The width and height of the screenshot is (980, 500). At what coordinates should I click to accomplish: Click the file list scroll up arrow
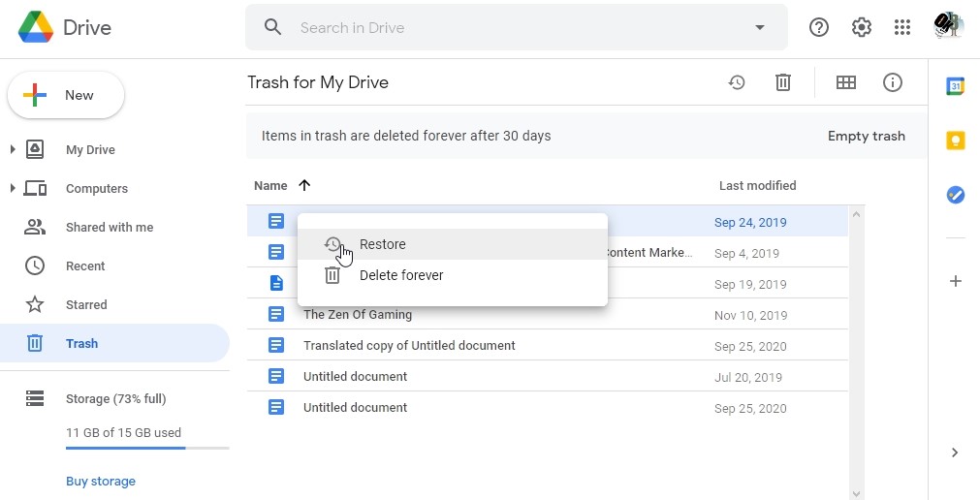[856, 214]
